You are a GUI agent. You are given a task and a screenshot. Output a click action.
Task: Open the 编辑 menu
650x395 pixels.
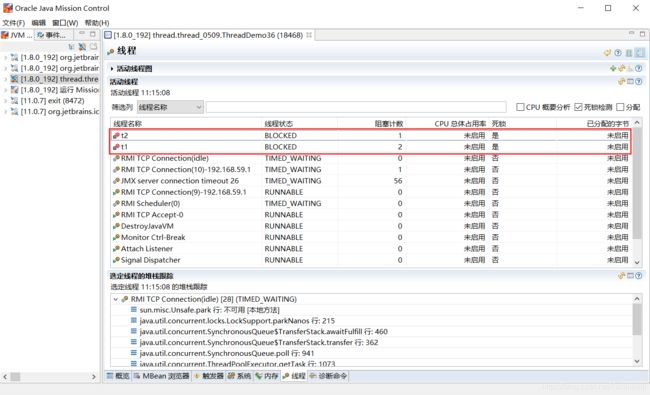(x=39, y=23)
